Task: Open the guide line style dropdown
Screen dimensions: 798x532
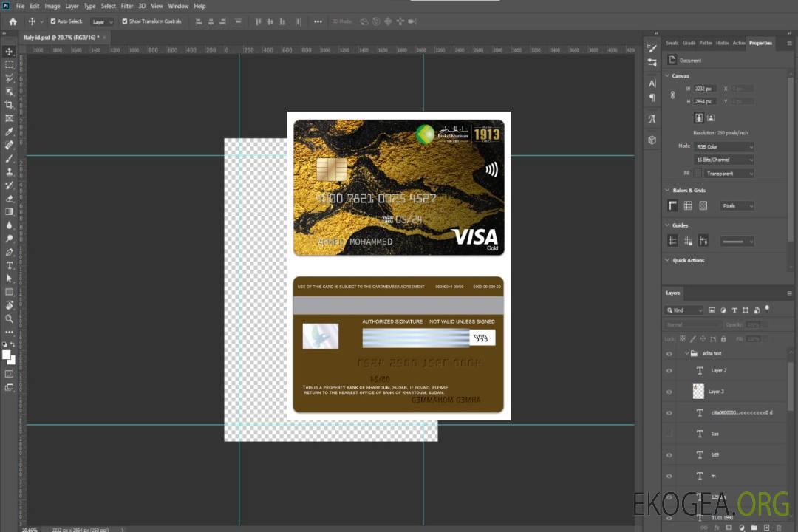Action: (737, 242)
